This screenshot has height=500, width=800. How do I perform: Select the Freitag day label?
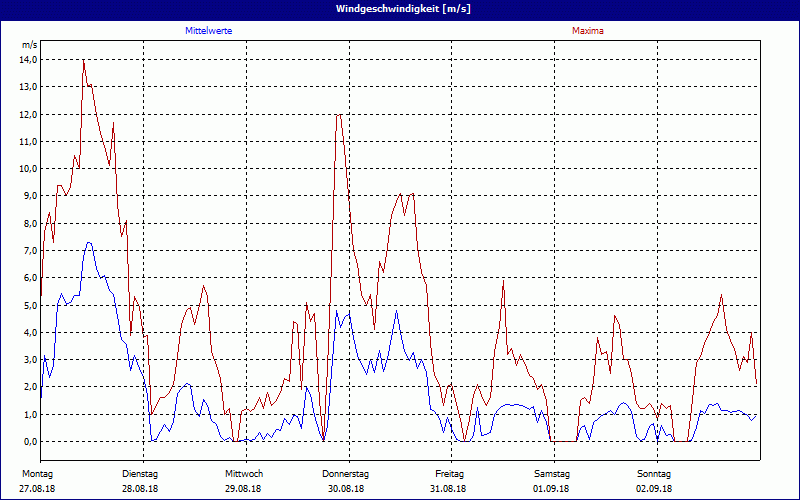coord(450,473)
